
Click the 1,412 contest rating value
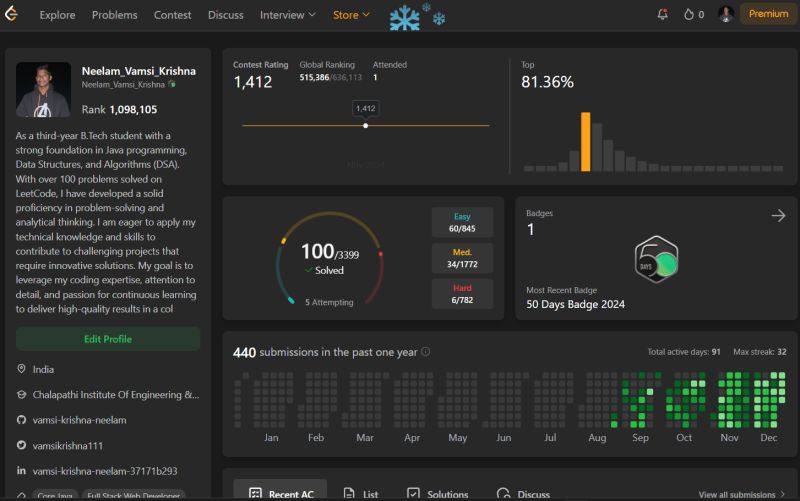[x=253, y=82]
